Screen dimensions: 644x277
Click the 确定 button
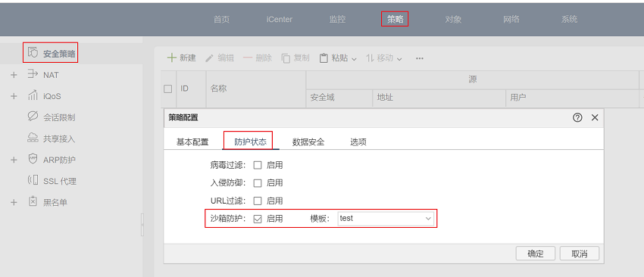(x=536, y=254)
